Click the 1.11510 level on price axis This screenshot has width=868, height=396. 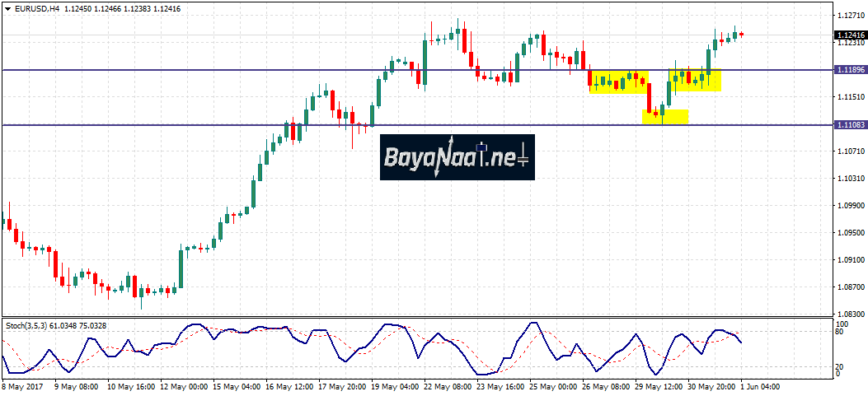[x=850, y=97]
